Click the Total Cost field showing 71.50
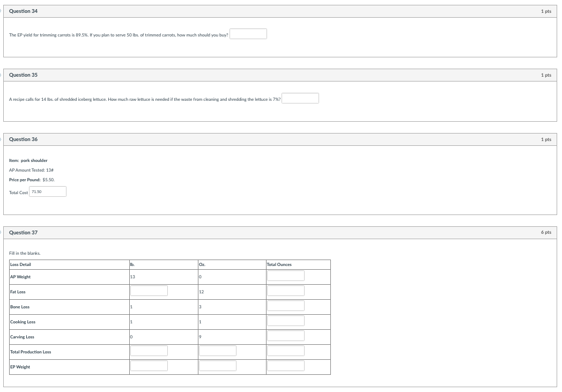562x392 pixels. [48, 191]
